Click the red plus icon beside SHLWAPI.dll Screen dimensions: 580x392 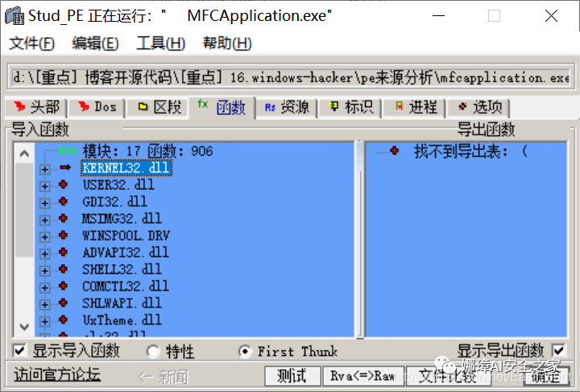(x=64, y=303)
